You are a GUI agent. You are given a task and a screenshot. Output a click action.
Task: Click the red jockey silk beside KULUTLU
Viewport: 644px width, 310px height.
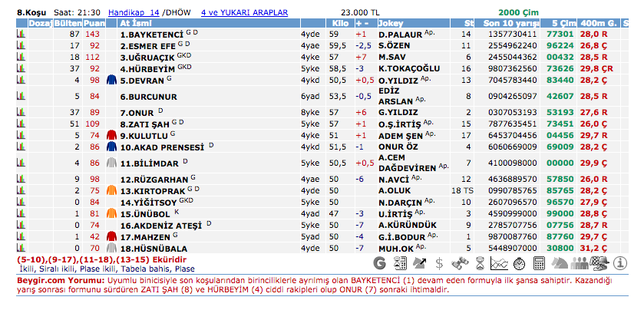tap(111, 135)
